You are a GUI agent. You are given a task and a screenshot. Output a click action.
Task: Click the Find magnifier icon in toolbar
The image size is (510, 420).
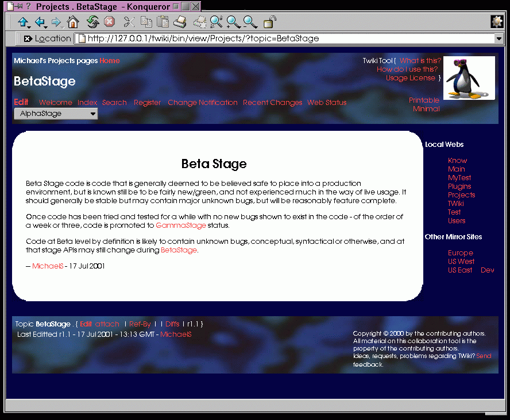[216, 22]
